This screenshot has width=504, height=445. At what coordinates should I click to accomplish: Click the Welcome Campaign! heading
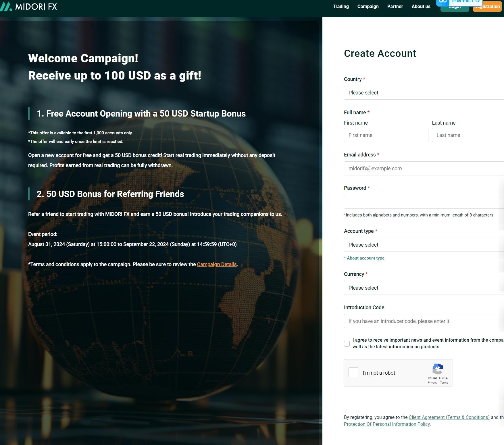(x=83, y=59)
